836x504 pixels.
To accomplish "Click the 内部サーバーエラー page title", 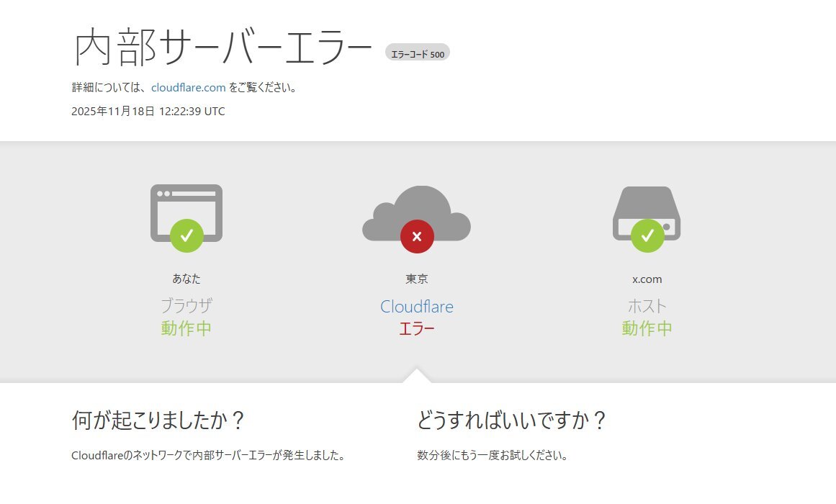I will 220,45.
